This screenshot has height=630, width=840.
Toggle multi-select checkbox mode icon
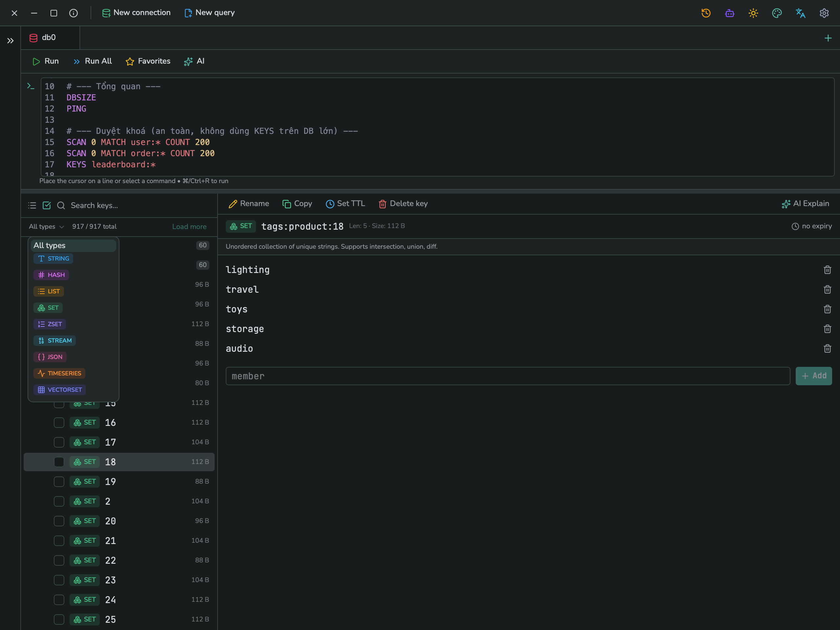(x=47, y=205)
